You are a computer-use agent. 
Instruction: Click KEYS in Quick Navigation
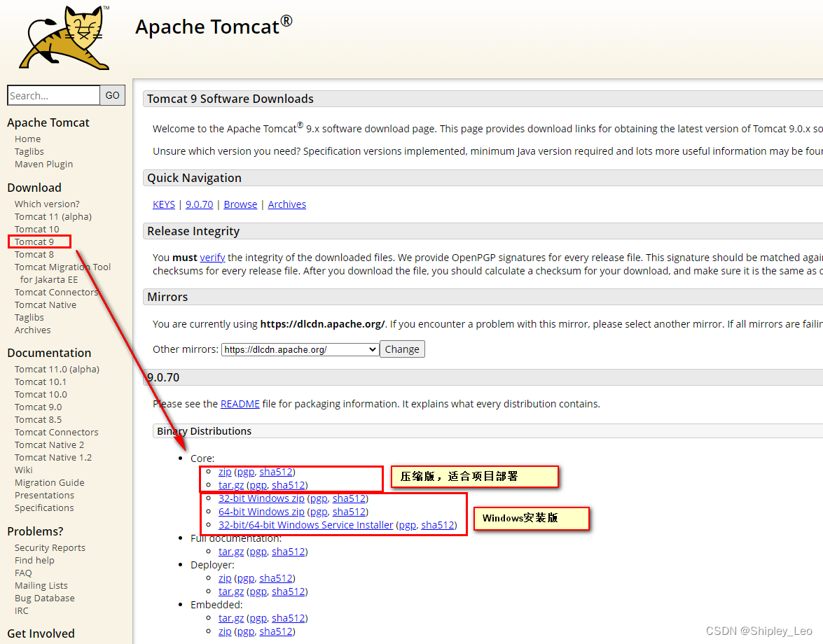coord(164,204)
